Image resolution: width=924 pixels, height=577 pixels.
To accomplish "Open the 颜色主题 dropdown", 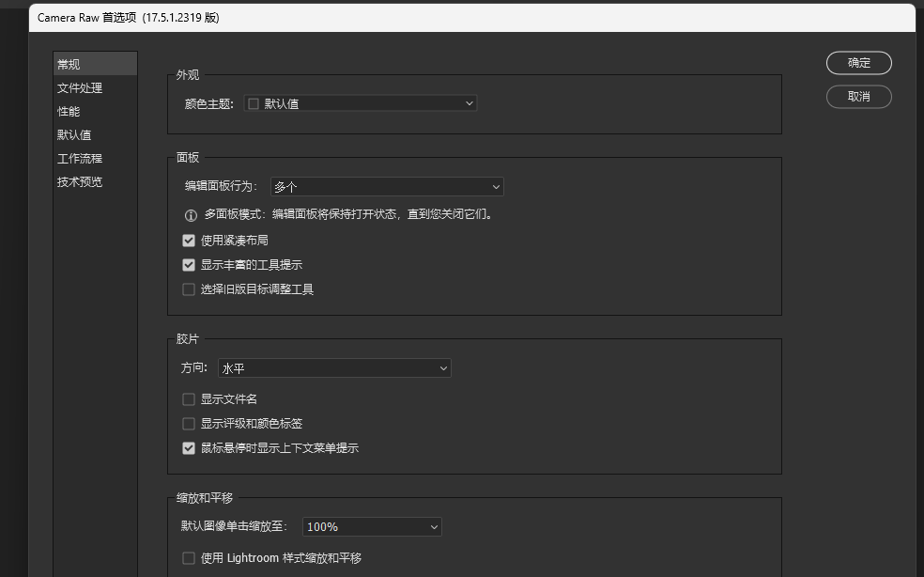I will tap(361, 103).
